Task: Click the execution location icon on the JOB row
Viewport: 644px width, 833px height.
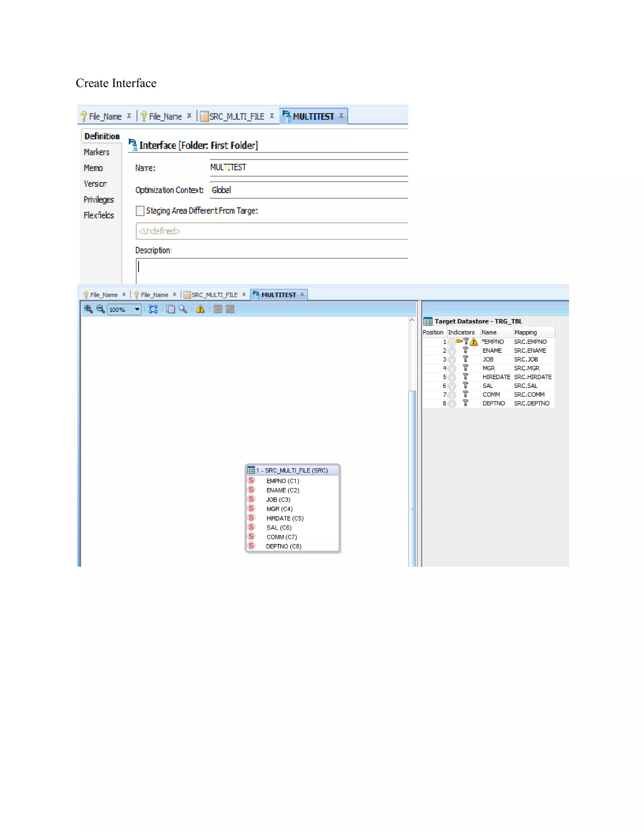Action: click(x=465, y=359)
